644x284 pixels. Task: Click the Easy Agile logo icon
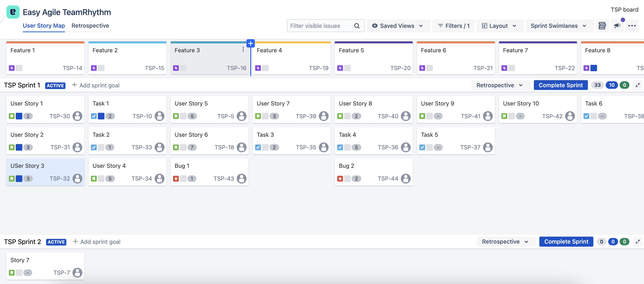[13, 12]
